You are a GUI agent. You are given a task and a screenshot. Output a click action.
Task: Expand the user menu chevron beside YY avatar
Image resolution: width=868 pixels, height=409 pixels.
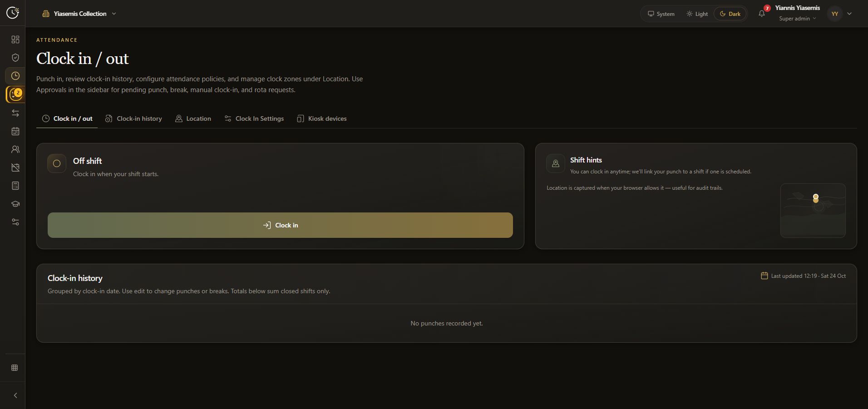[x=849, y=14]
